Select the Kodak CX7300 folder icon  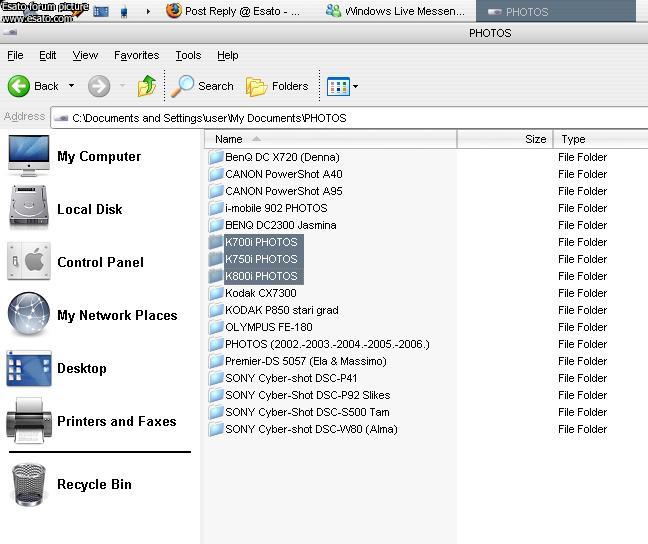click(216, 293)
